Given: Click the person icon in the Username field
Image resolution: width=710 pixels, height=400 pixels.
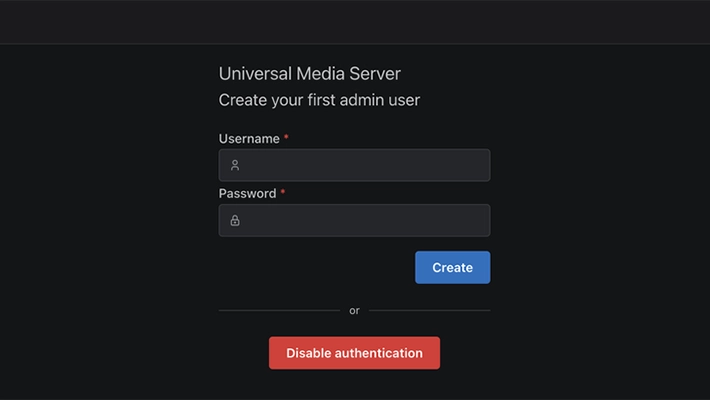Looking at the screenshot, I should coord(235,165).
